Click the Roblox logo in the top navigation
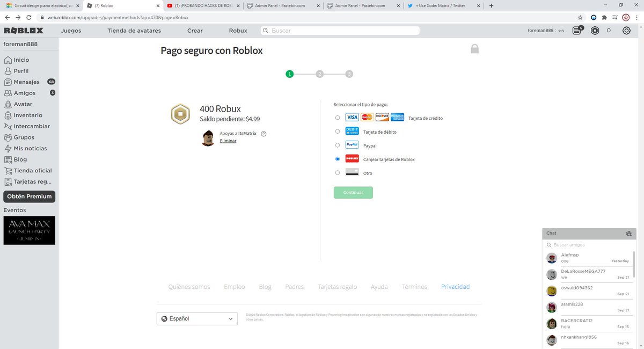 (x=23, y=30)
